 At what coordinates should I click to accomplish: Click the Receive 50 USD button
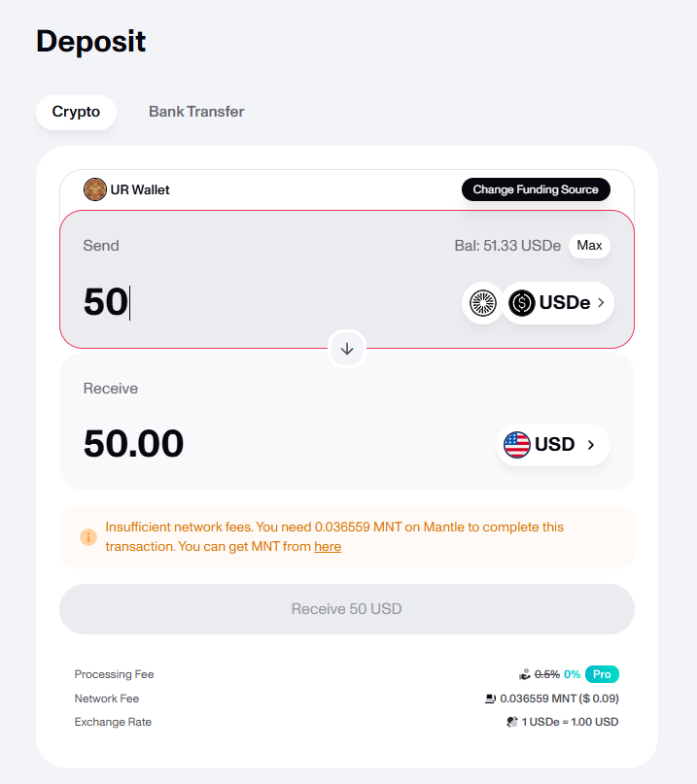(347, 609)
